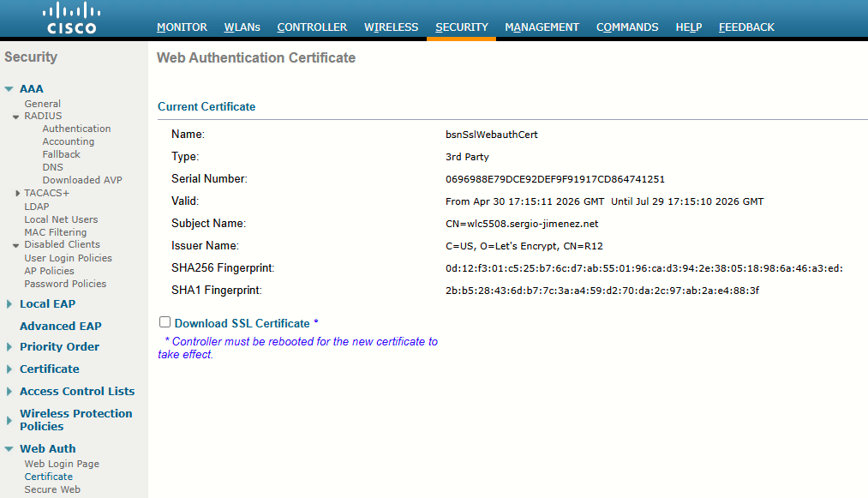The height and width of the screenshot is (498, 868).
Task: Click subject name CN=wlc5508.sergio-jimenez.net
Action: (522, 224)
